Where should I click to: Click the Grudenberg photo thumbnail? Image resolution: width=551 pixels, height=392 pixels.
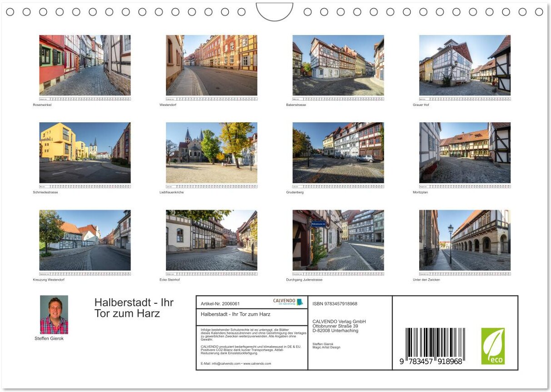point(338,153)
